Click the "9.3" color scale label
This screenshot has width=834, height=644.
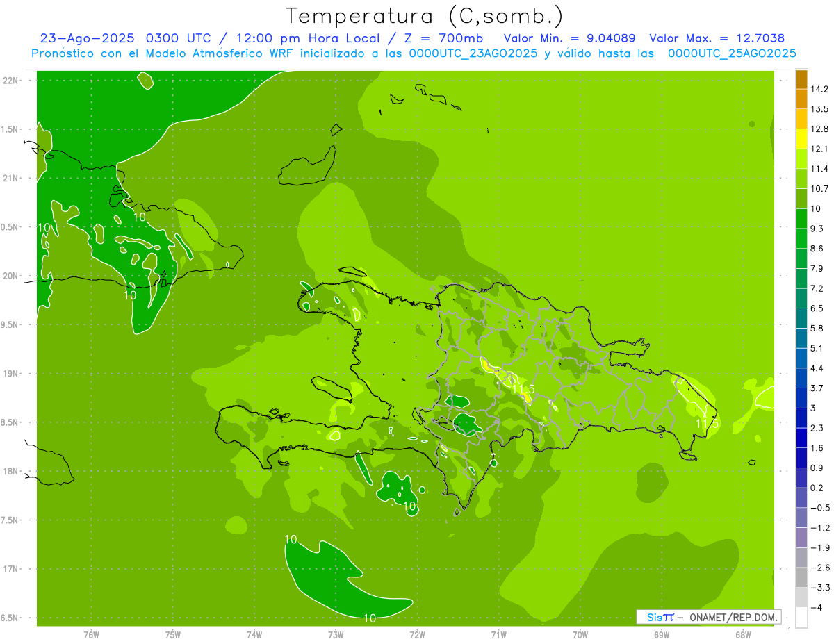click(817, 229)
